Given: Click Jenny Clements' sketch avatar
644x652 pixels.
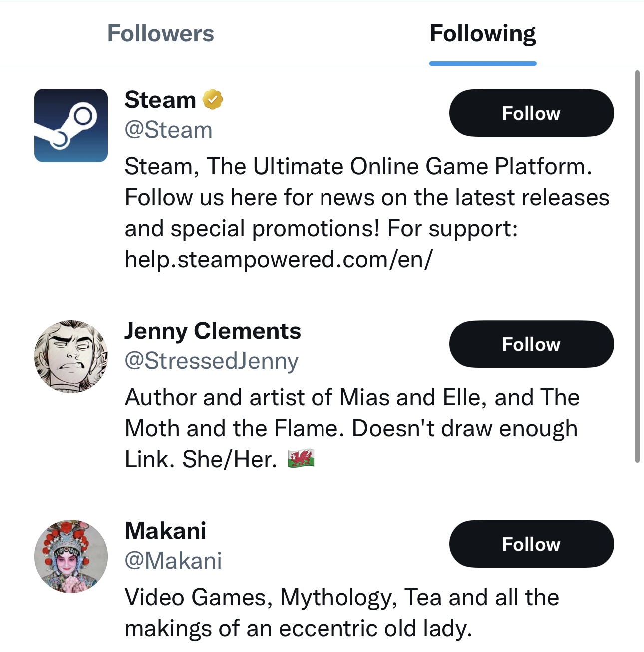Looking at the screenshot, I should click(71, 356).
